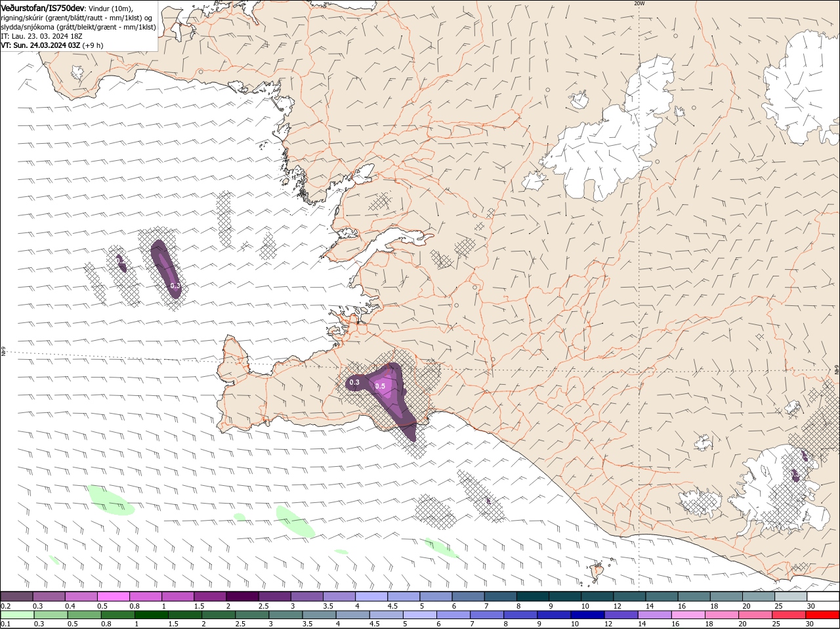The width and height of the screenshot is (840, 629).
Task: Select the 'IT: Lau. 23. 03. 2024 18Z' line
Action: tap(41, 36)
